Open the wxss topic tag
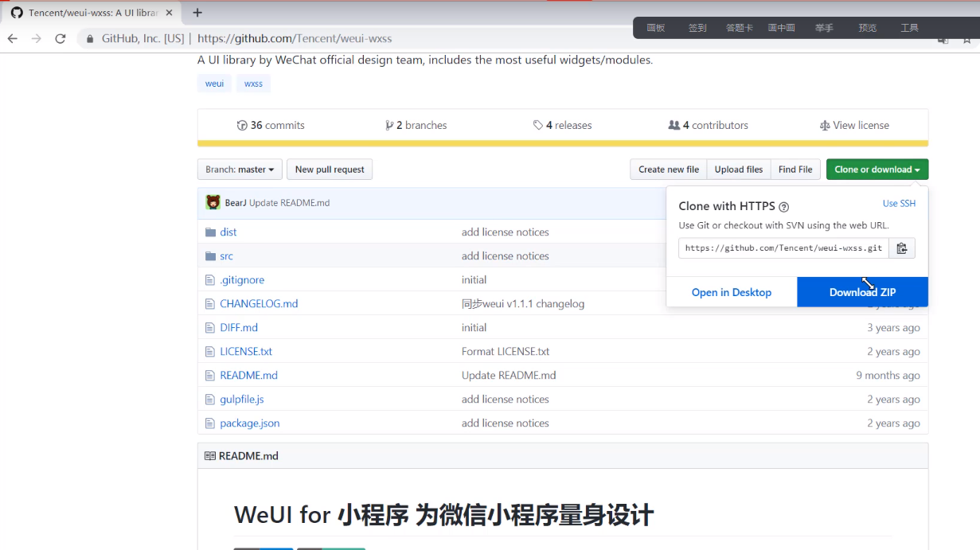980x550 pixels. pos(253,84)
